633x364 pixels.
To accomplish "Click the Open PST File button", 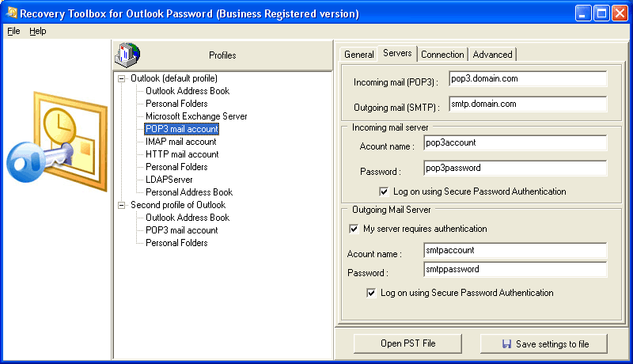I will (x=407, y=343).
